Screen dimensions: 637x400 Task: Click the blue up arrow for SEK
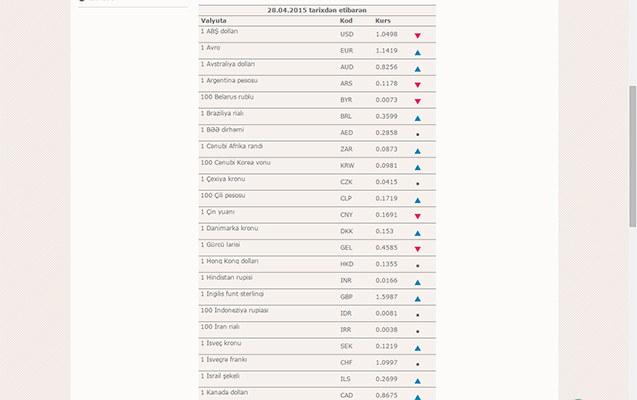pyautogui.click(x=417, y=348)
